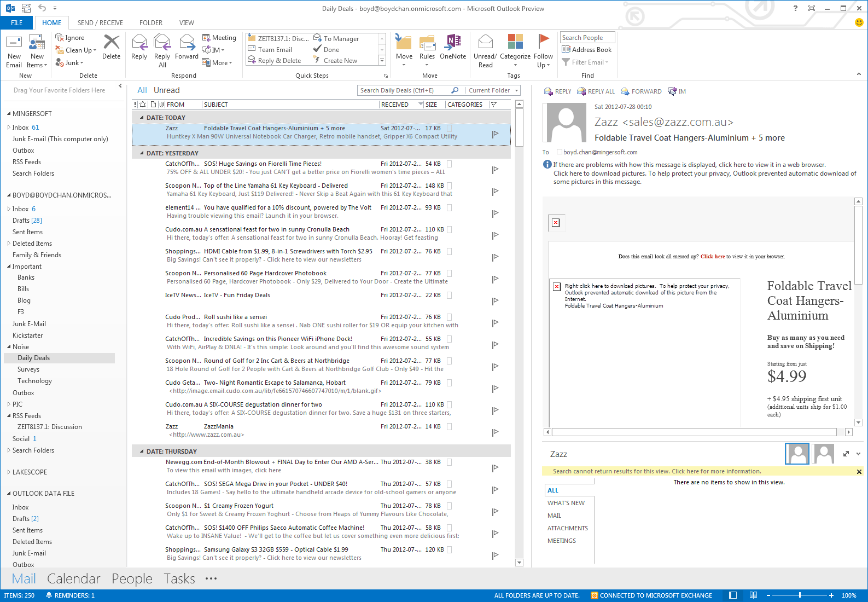Viewport: 868px width, 602px height.
Task: Click the Search People field
Action: 587,37
